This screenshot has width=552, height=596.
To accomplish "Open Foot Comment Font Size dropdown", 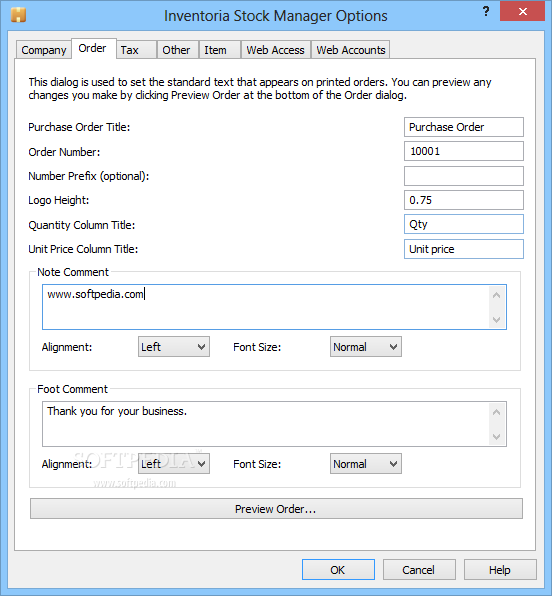I will click(x=366, y=464).
